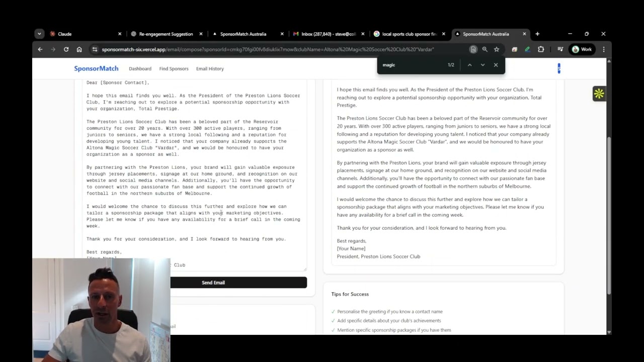
Task: Restore the browser window size
Action: pyautogui.click(x=587, y=34)
